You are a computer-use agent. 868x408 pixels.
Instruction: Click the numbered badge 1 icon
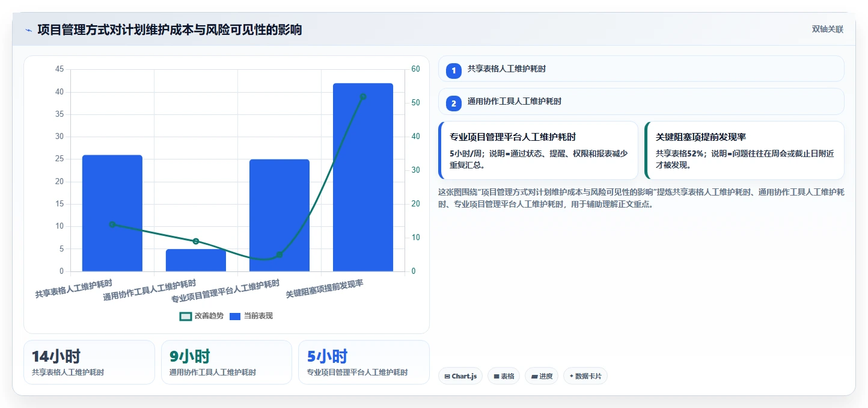(454, 71)
